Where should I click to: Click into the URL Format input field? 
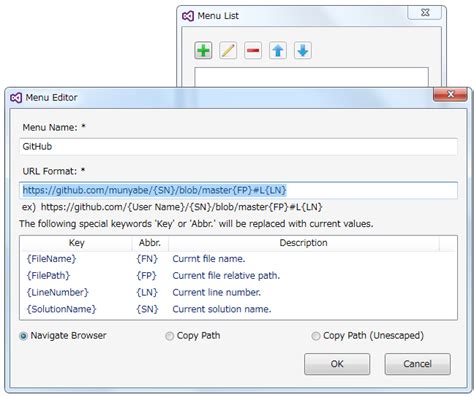[238, 190]
